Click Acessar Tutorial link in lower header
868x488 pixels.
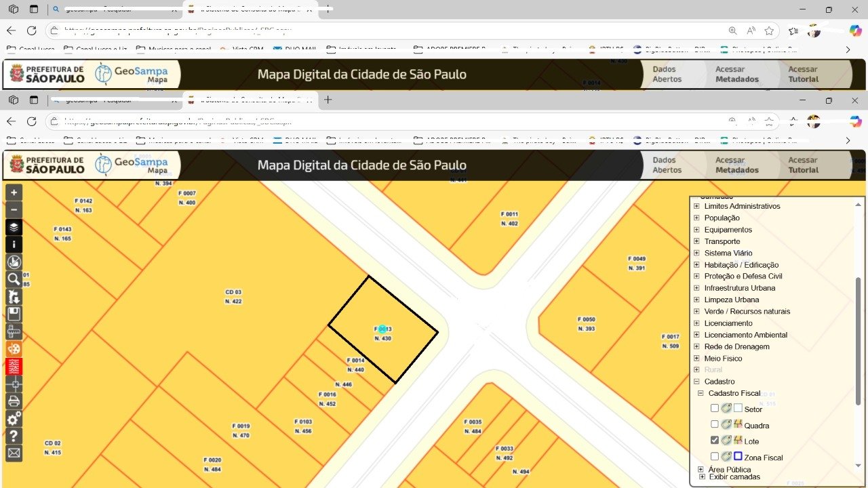pyautogui.click(x=803, y=165)
